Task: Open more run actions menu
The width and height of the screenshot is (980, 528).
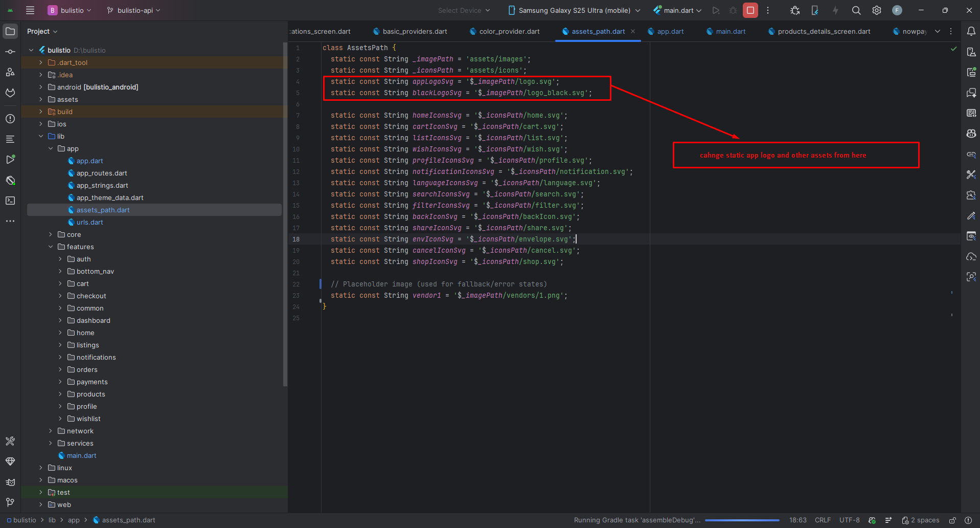Action: pyautogui.click(x=768, y=10)
